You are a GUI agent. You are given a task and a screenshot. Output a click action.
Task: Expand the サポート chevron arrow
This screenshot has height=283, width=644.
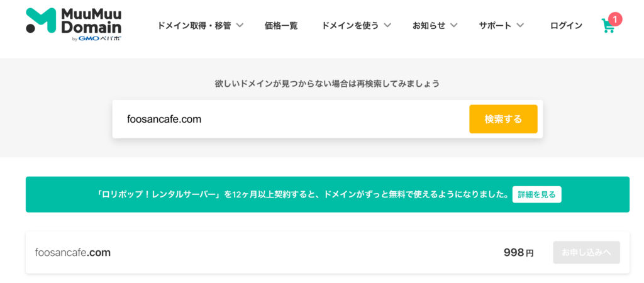click(520, 25)
